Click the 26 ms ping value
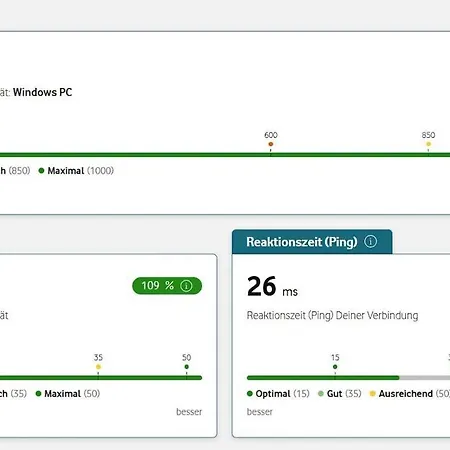 coord(272,287)
